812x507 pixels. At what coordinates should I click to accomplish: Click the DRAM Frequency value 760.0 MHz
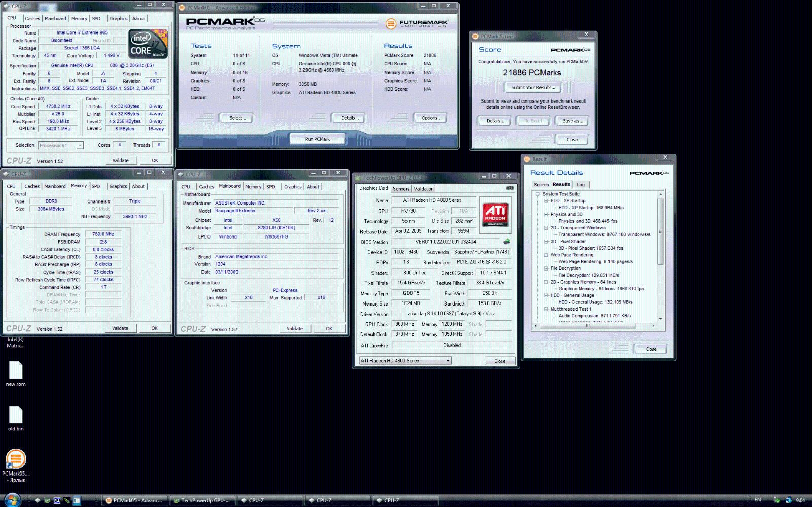103,234
